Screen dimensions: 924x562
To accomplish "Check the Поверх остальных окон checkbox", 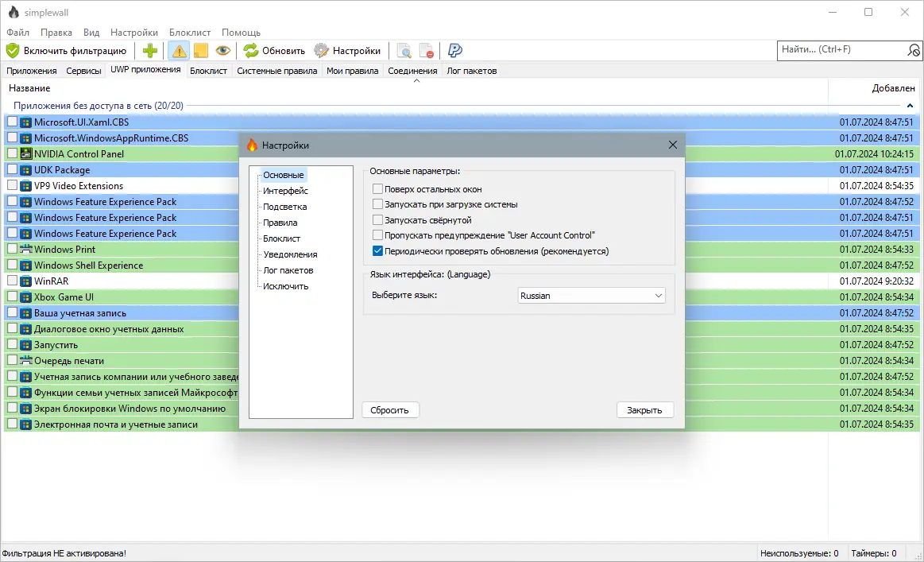I will [x=377, y=189].
